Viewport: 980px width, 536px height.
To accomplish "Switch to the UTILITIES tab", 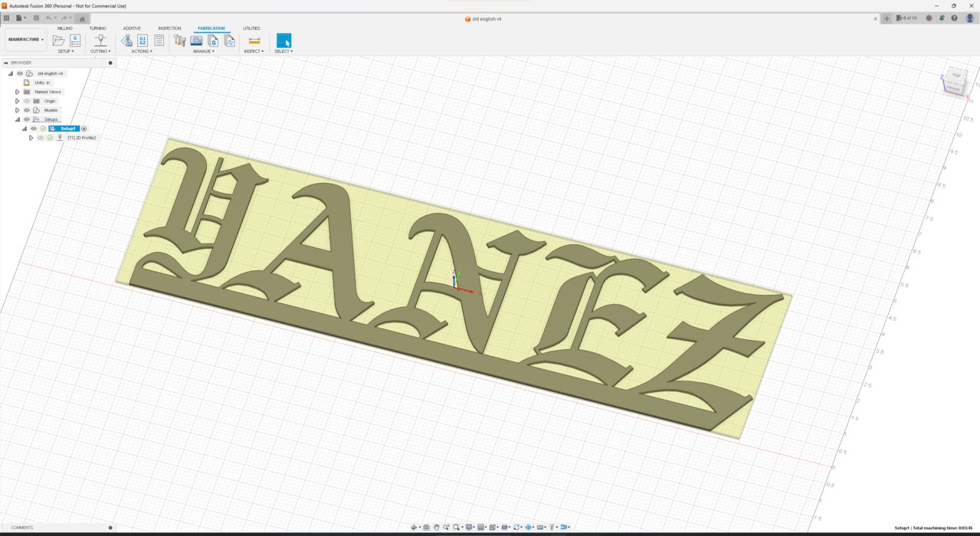I will coord(251,28).
